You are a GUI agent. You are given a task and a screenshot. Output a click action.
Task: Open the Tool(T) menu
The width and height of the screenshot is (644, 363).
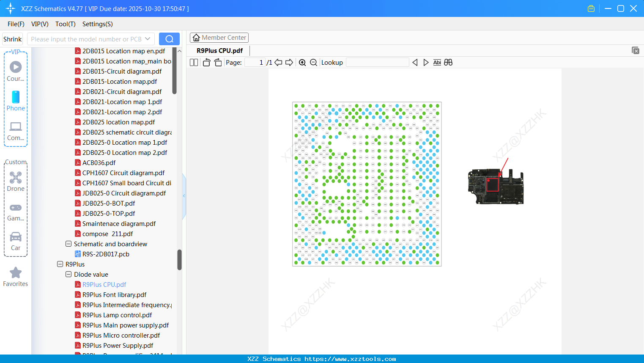pyautogui.click(x=66, y=24)
